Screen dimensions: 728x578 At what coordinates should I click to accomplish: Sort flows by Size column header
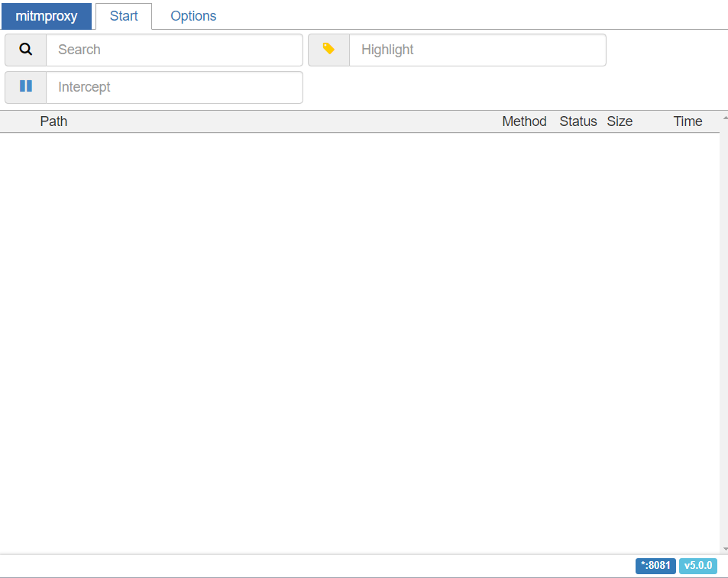[x=620, y=121]
